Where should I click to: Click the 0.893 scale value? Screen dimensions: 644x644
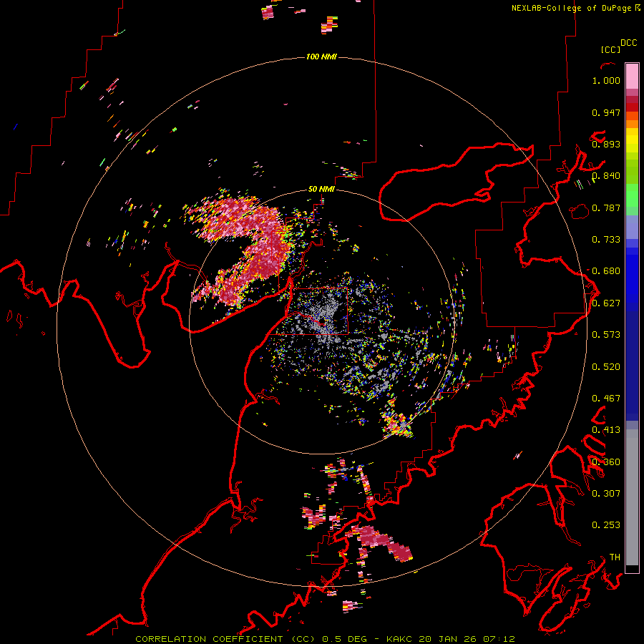(606, 144)
